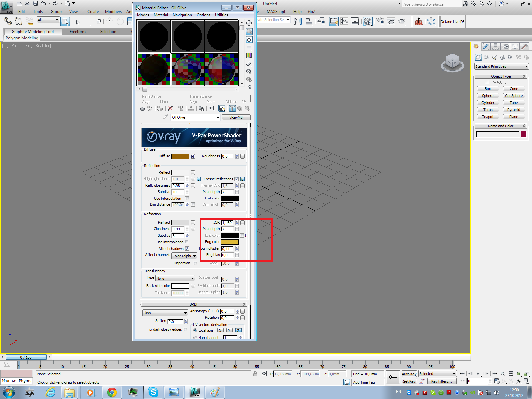Select the Cameras category in Create panel
The width and height of the screenshot is (532, 399).
tap(502, 57)
